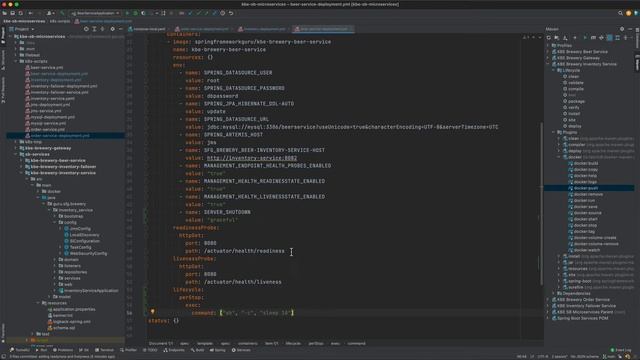This screenshot has width=640, height=360.
Task: Click the Run button in the toolbar
Action: tap(127, 13)
